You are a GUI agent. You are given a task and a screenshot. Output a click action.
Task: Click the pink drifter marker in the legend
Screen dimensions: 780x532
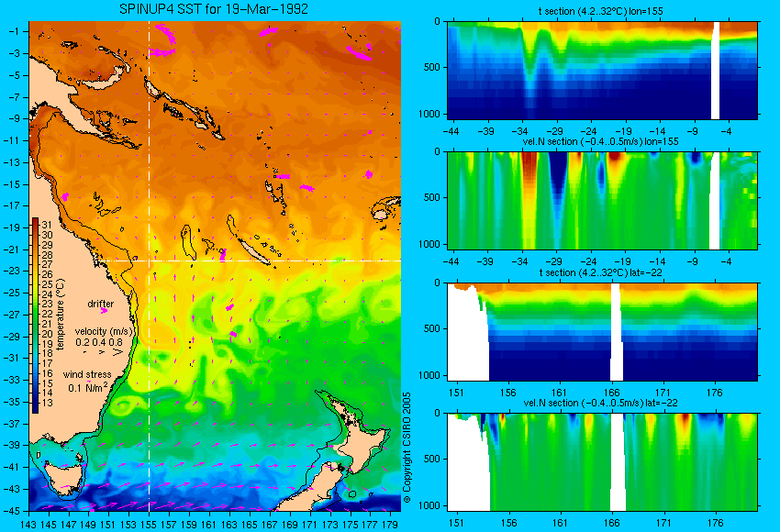(x=104, y=311)
